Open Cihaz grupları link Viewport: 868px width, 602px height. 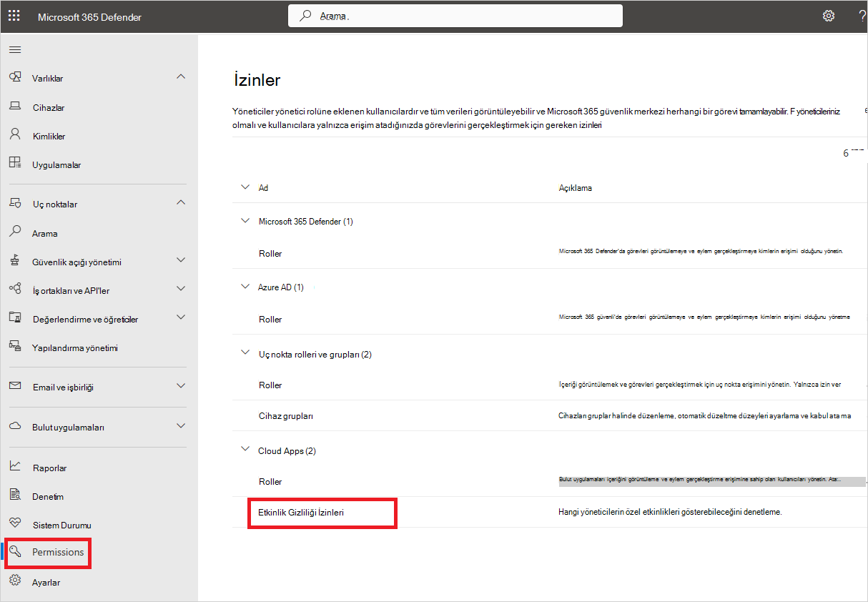click(x=286, y=415)
